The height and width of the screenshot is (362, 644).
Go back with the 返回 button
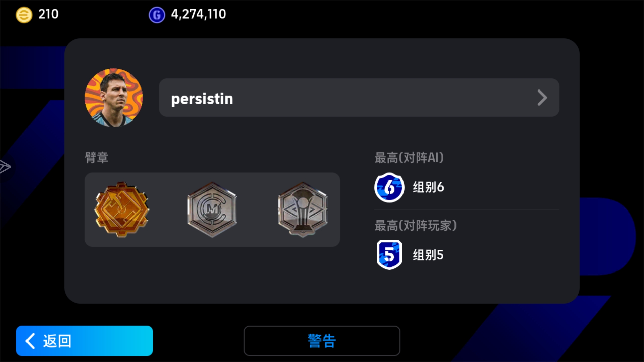(x=85, y=341)
